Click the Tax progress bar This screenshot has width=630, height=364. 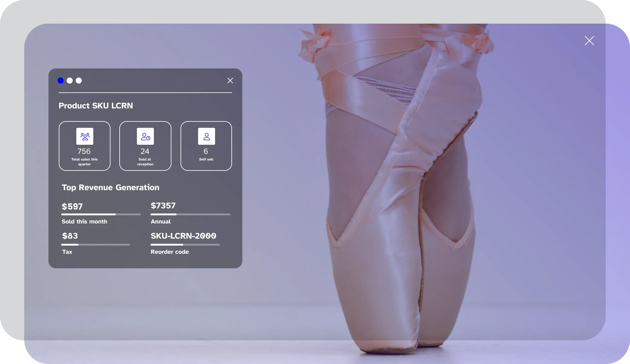95,245
